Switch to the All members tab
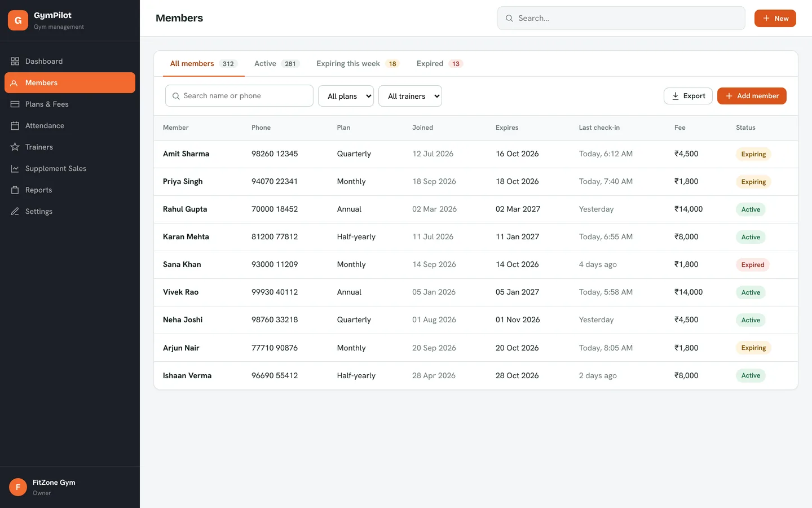Image resolution: width=812 pixels, height=508 pixels. coord(204,64)
